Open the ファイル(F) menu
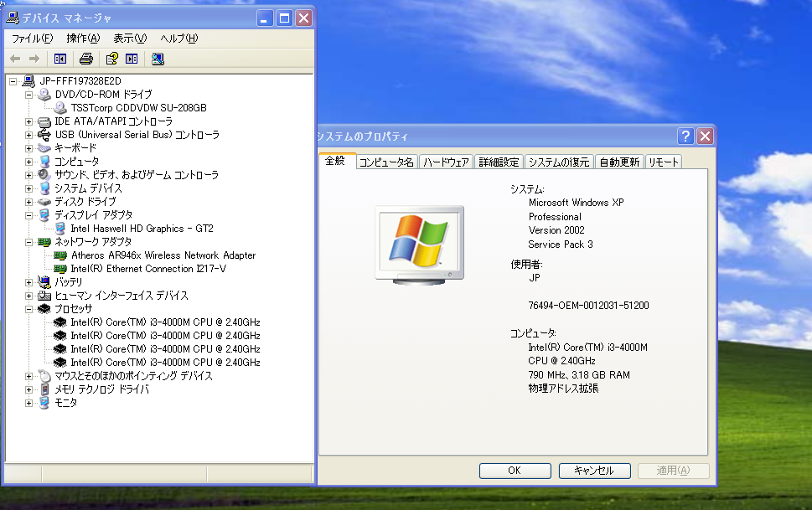This screenshot has width=812, height=510. [x=32, y=39]
